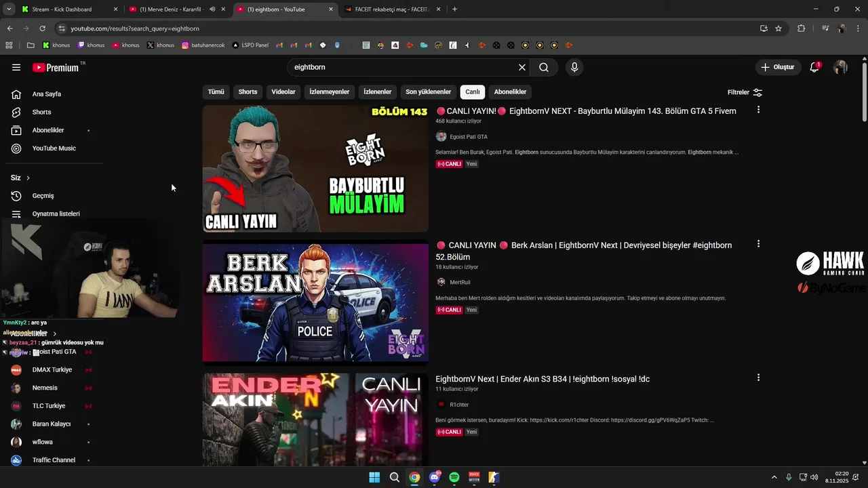The image size is (868, 488).
Task: Visit Egoist Pati GTA channel from results
Action: pyautogui.click(x=469, y=137)
